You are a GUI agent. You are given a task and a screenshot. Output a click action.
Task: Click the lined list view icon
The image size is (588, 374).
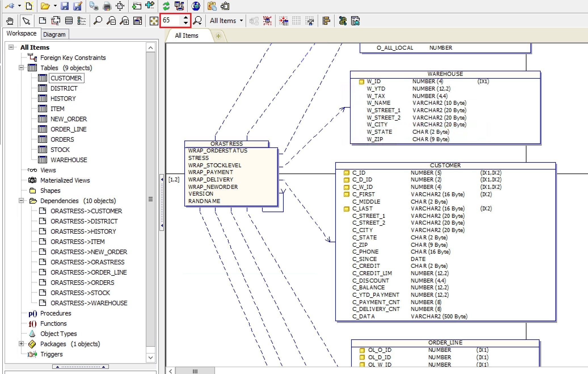(x=69, y=21)
